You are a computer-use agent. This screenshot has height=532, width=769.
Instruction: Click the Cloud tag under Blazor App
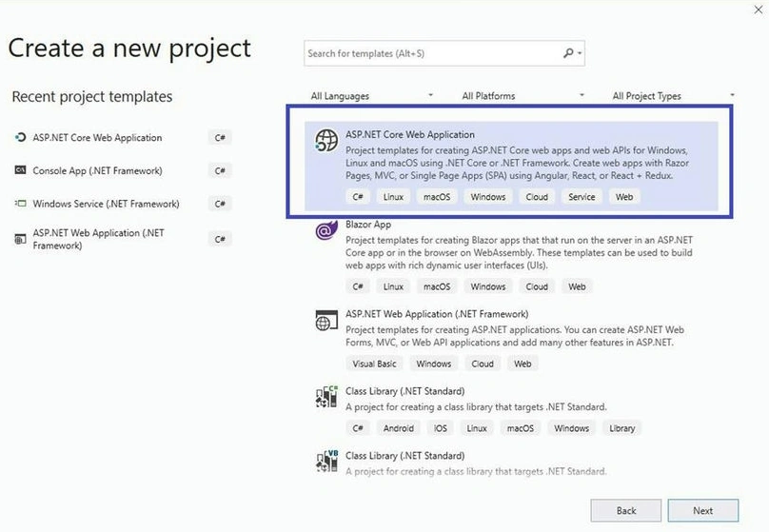537,286
